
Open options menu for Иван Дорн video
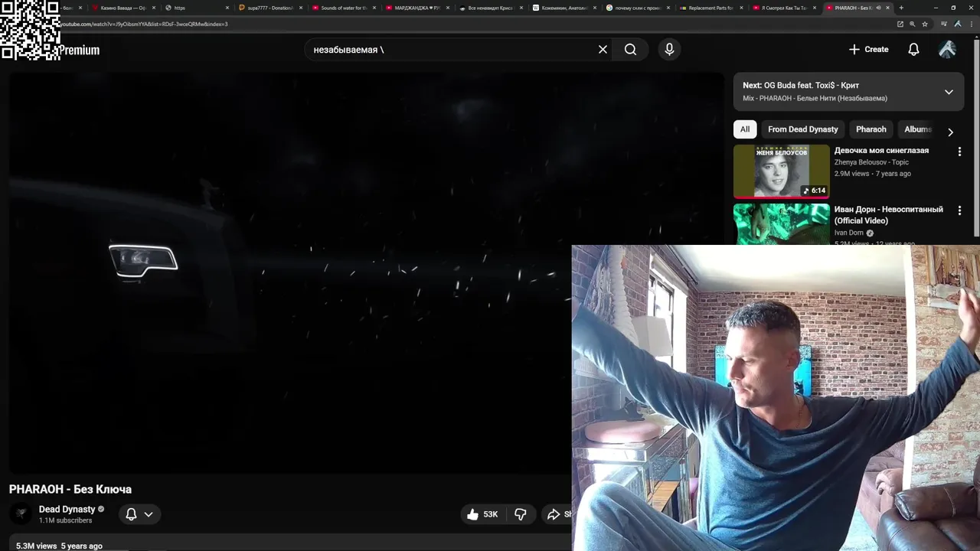point(959,210)
